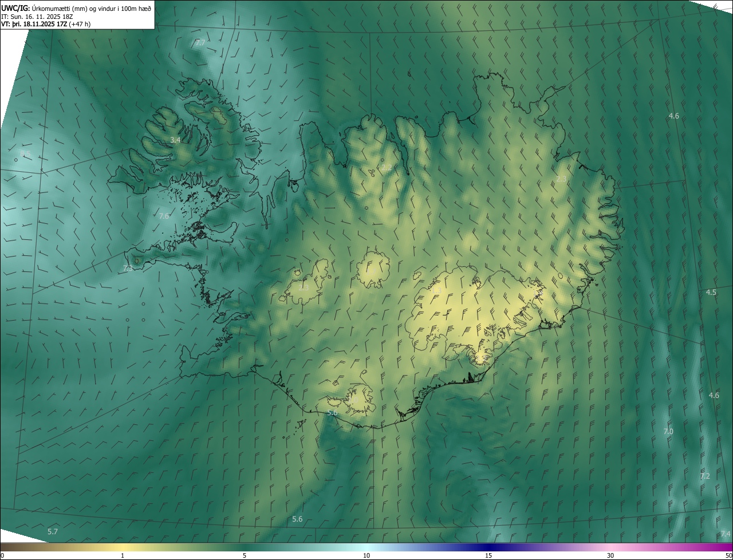Click the 7.7 value label on the map
Screen dimensions: 733x560
pyautogui.click(x=200, y=43)
